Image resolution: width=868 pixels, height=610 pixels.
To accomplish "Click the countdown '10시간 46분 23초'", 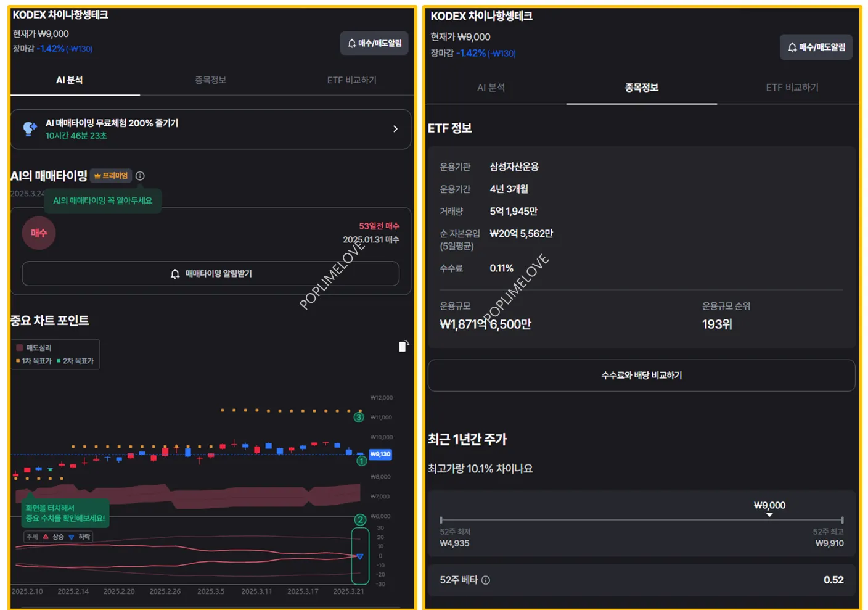I will [x=76, y=136].
